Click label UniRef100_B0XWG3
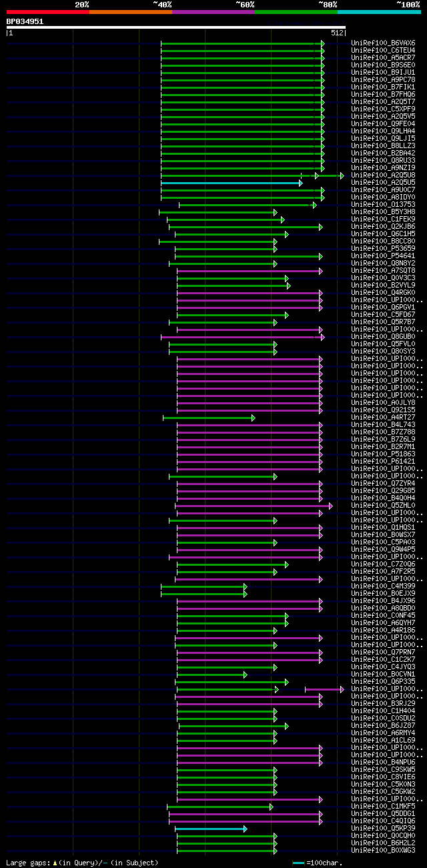 [x=383, y=851]
